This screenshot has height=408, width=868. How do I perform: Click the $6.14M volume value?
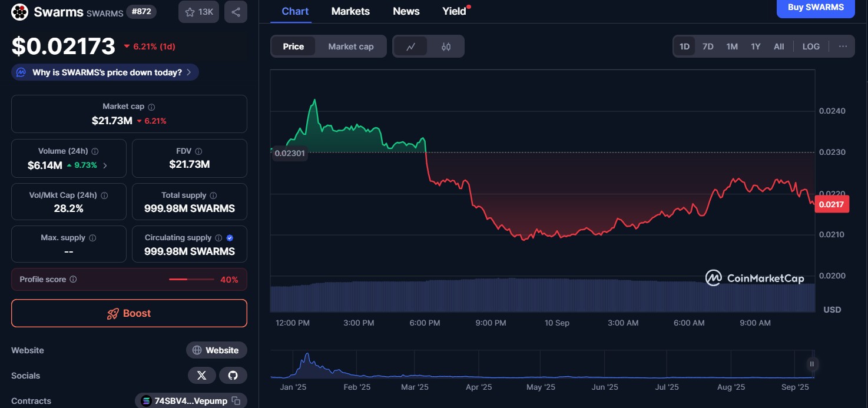[x=45, y=165]
